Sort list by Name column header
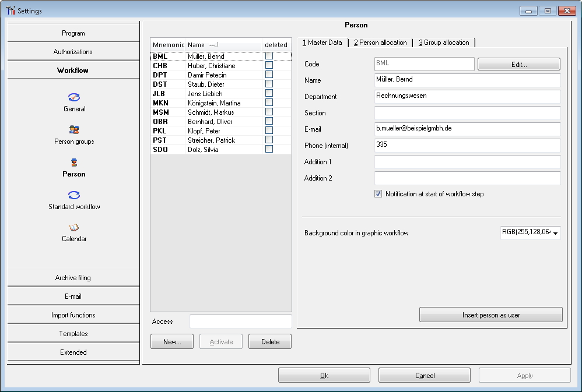This screenshot has height=392, width=582. tap(224, 44)
